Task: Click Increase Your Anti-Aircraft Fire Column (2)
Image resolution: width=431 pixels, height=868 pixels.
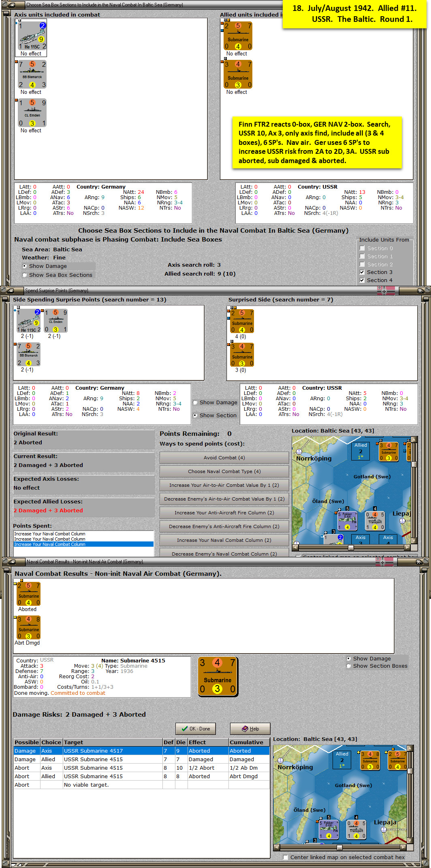Action: (224, 513)
